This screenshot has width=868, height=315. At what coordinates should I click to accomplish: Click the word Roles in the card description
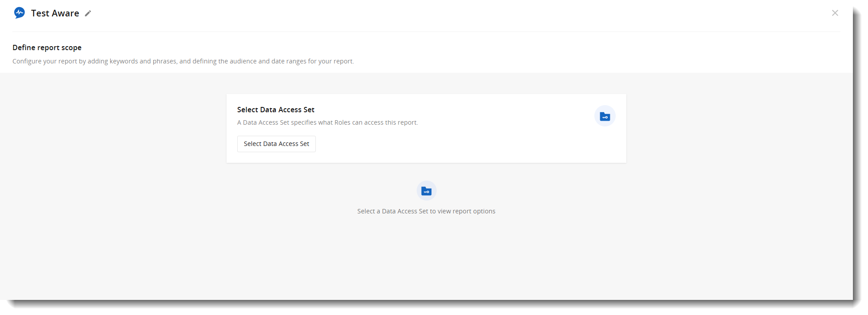coord(342,122)
